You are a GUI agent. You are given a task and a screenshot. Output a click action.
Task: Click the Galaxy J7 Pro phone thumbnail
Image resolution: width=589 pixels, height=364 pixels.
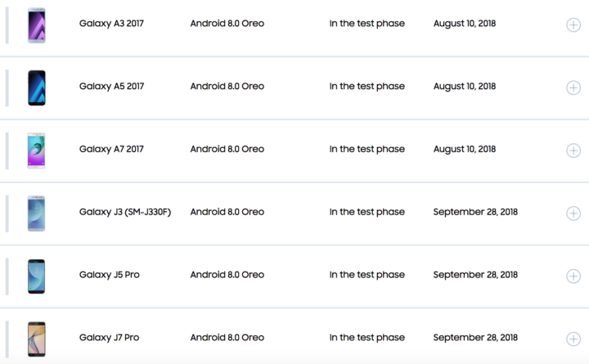point(36,339)
